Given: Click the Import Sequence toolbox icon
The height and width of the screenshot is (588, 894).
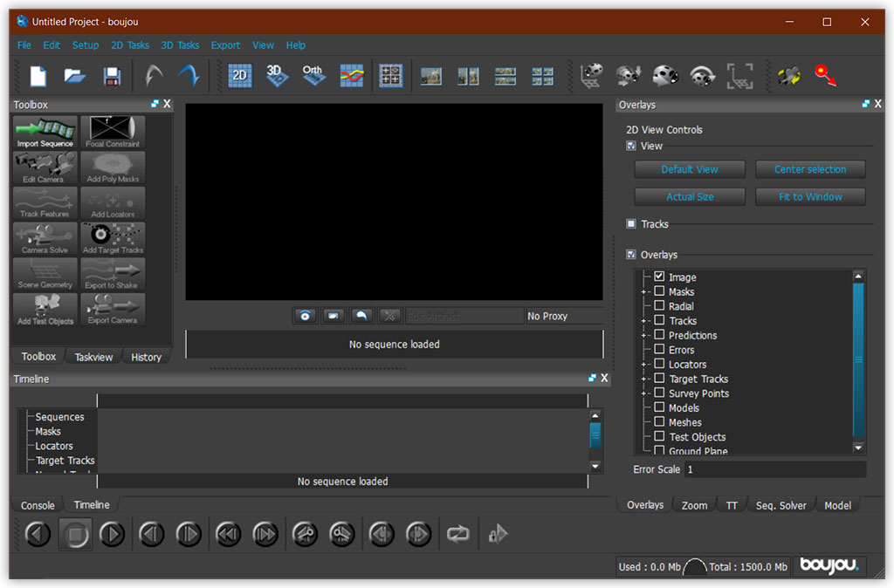Looking at the screenshot, I should point(45,132).
